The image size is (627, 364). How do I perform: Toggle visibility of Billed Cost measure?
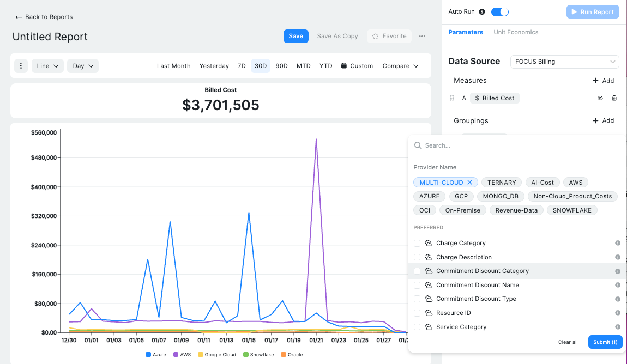tap(600, 98)
